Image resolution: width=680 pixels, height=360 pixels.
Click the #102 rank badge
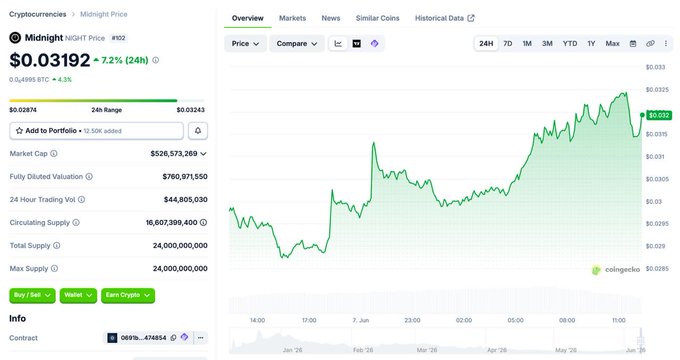coord(118,38)
